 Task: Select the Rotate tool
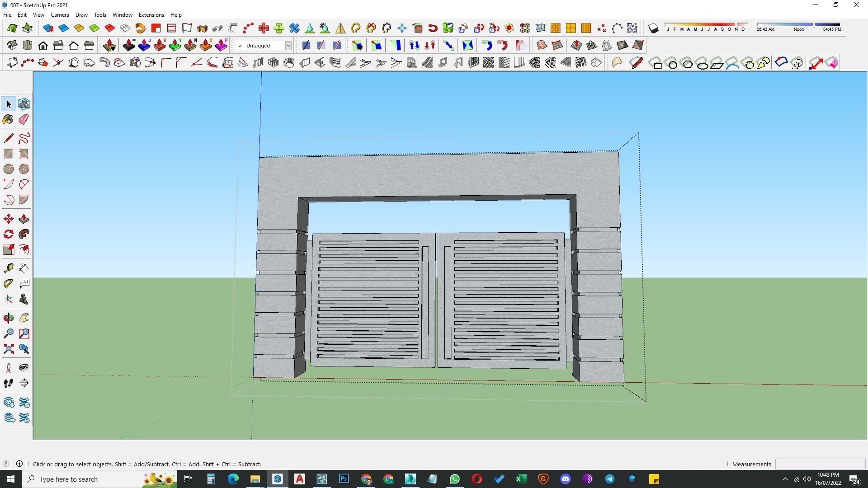[x=8, y=234]
